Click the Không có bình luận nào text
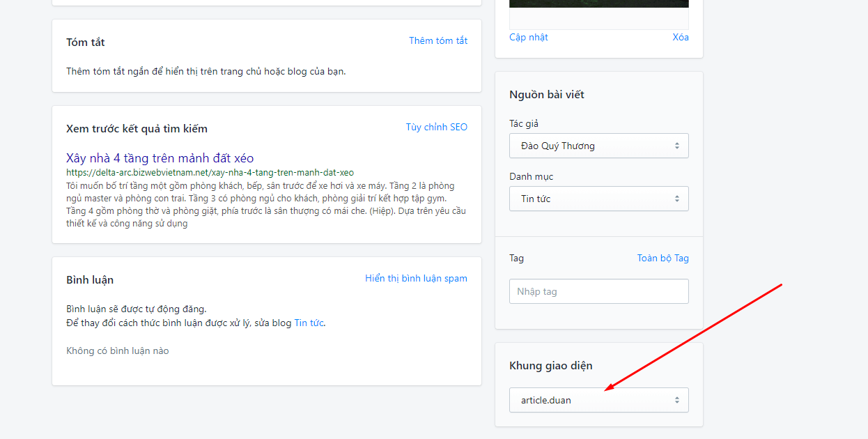Screen dimensions: 868x439 tap(118, 351)
